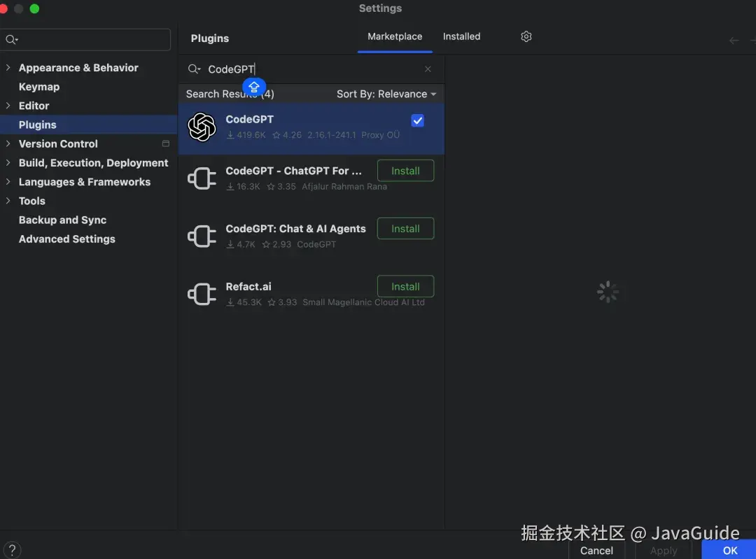This screenshot has height=559, width=756.
Task: Open the help question mark button
Action: [12, 550]
